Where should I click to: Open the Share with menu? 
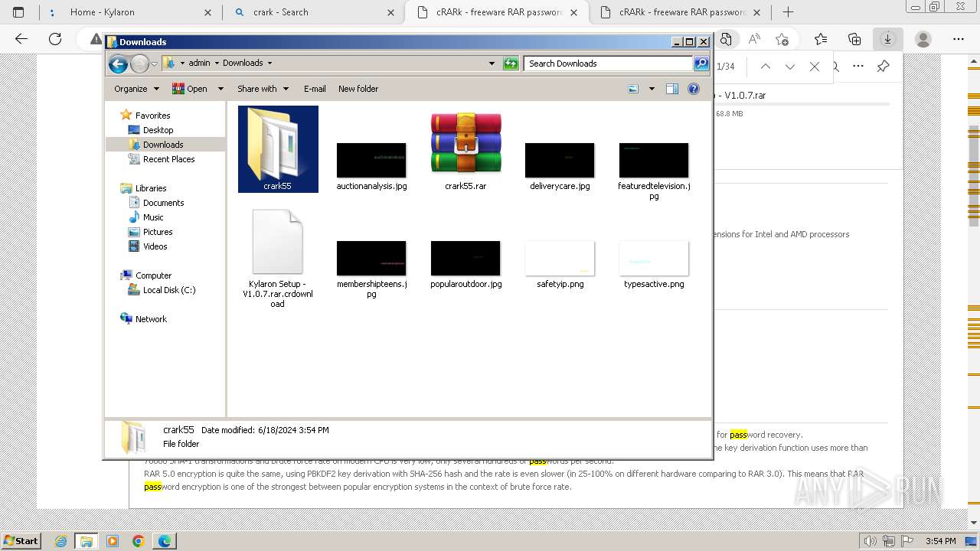point(263,89)
